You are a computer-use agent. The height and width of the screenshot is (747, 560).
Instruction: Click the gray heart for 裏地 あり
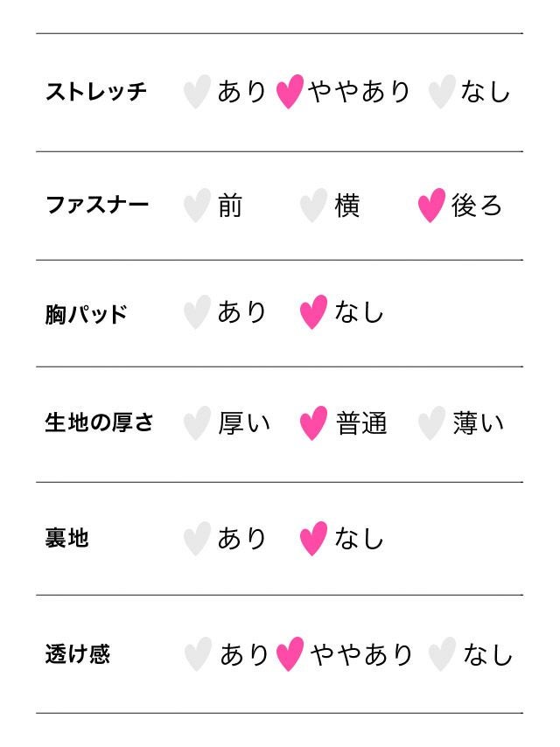pyautogui.click(x=197, y=539)
